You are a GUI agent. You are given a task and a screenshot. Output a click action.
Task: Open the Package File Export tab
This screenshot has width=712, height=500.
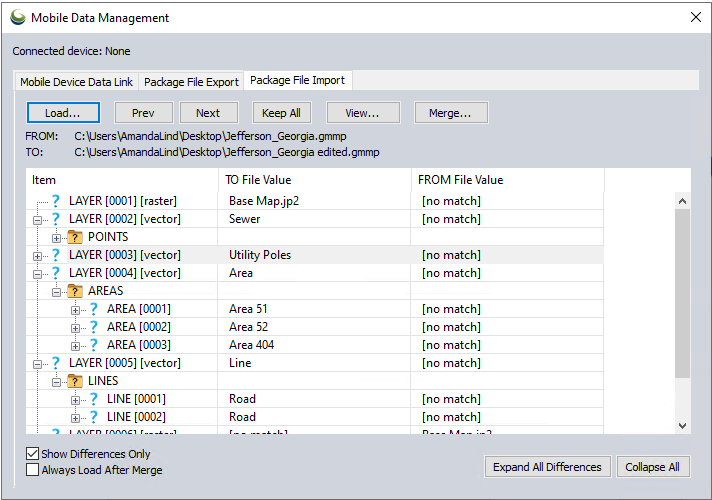(191, 82)
